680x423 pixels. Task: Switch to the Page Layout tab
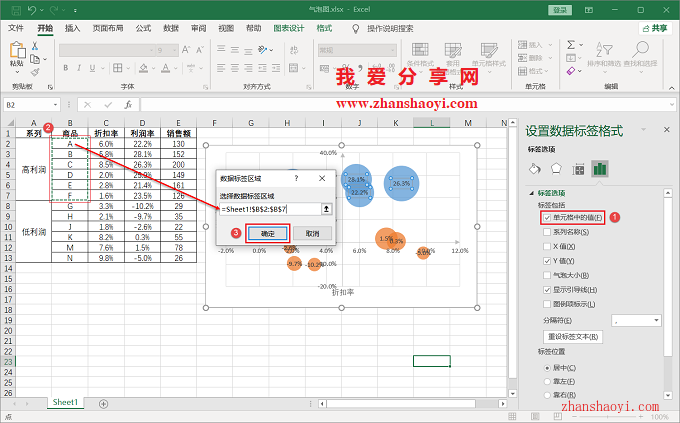(108, 28)
